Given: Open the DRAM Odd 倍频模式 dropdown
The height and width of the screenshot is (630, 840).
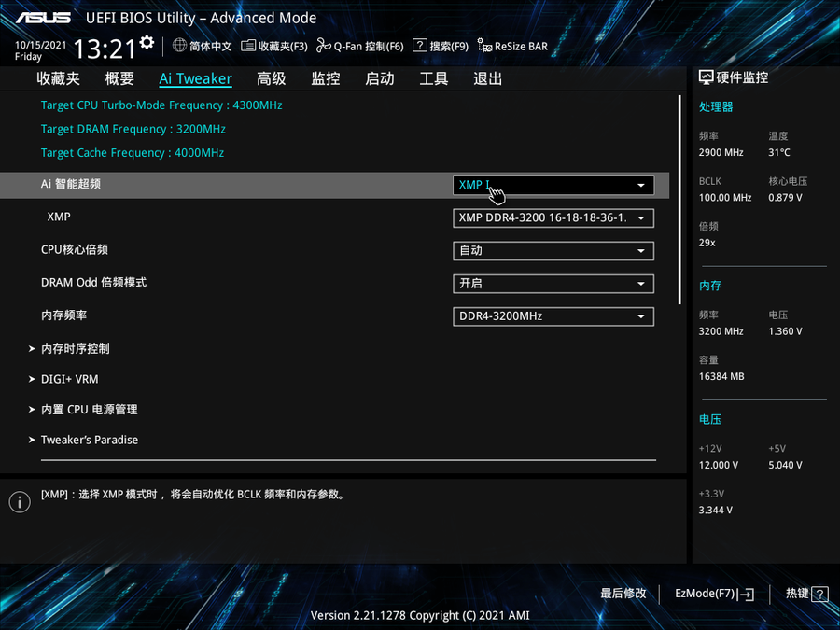Looking at the screenshot, I should click(553, 284).
